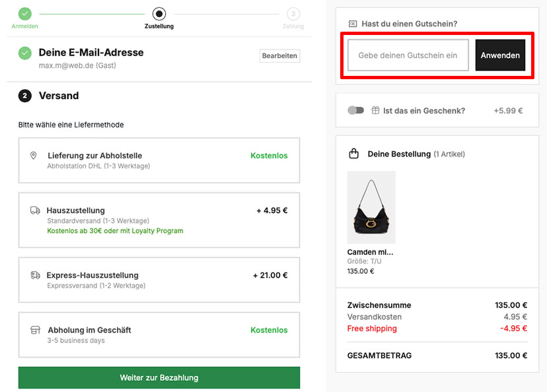Image resolution: width=547 pixels, height=392 pixels.
Task: Click Weiter zur Bezahlung button
Action: tap(159, 377)
